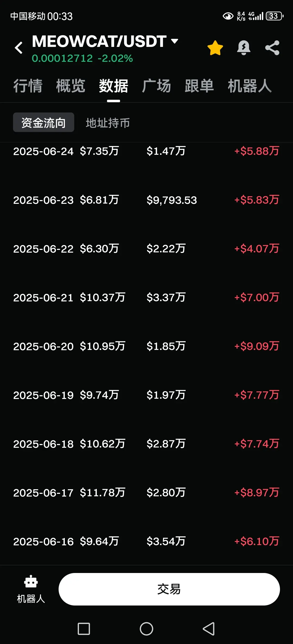This screenshot has height=644, width=293.
Task: Tap Android recent apps square button
Action: tap(84, 629)
